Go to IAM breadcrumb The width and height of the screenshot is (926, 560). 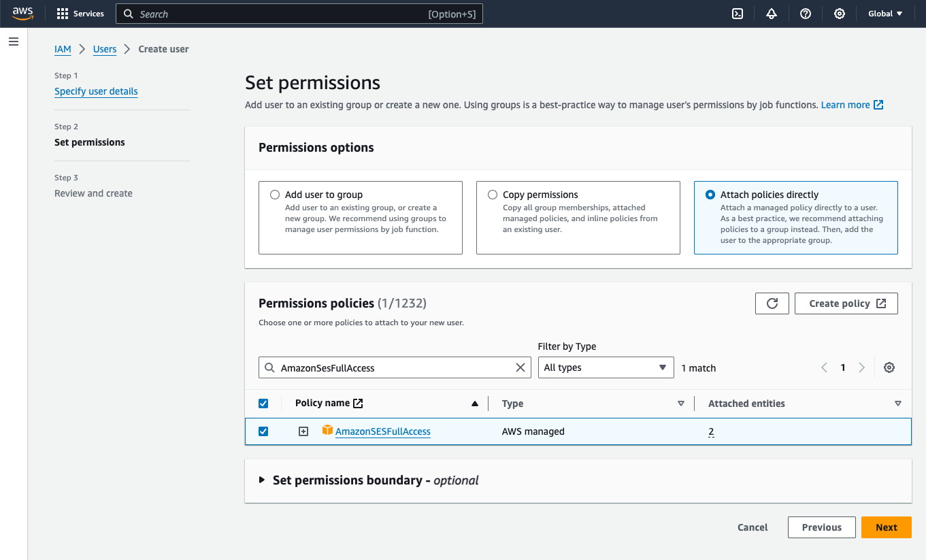coord(63,49)
